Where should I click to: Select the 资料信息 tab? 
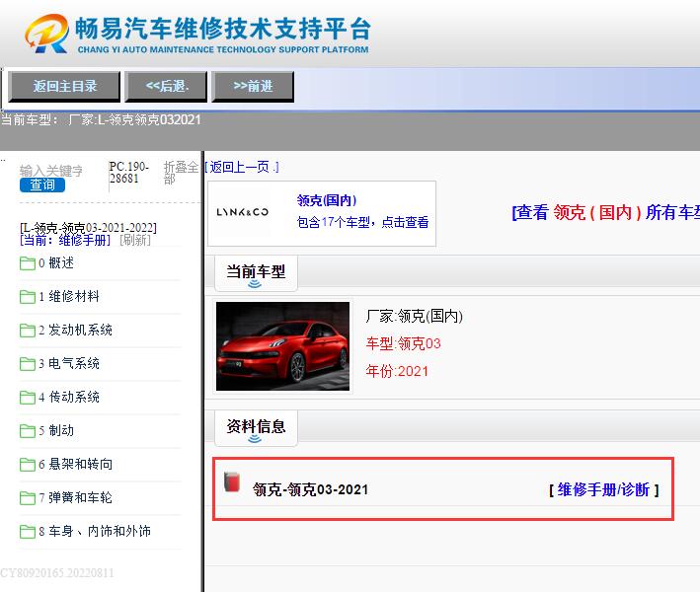coord(256,428)
